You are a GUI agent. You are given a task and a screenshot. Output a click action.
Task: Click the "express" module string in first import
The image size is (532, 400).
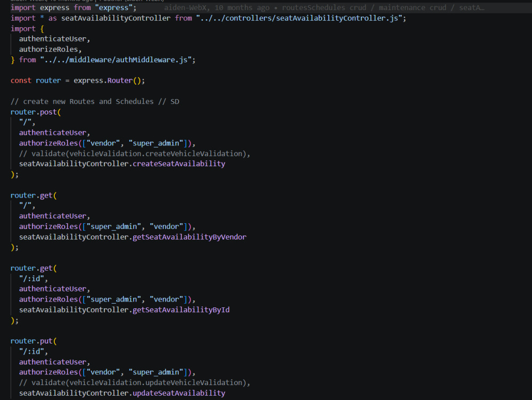tap(113, 7)
